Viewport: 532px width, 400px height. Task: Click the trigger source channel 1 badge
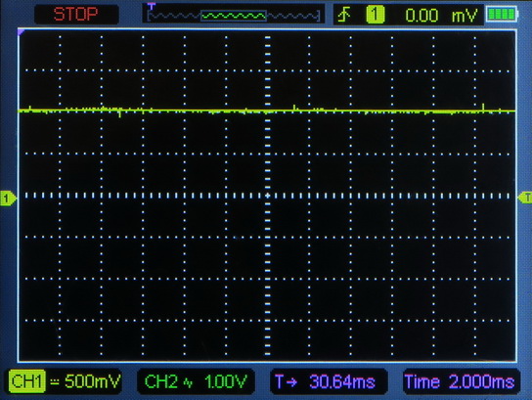(x=375, y=15)
